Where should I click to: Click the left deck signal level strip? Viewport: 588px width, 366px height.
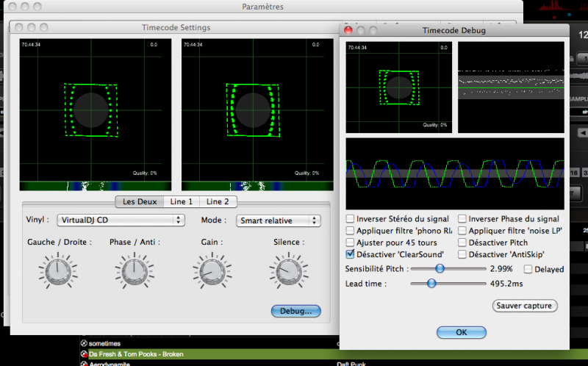[96, 186]
